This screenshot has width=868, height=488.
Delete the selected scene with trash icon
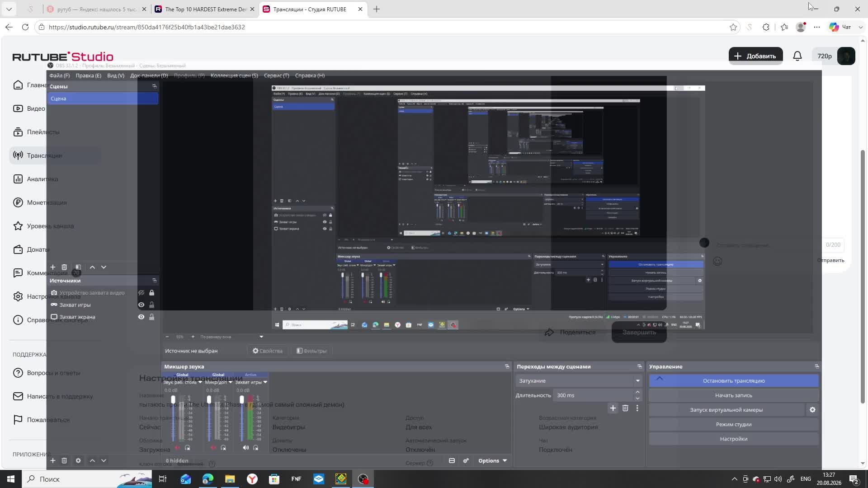(x=64, y=267)
